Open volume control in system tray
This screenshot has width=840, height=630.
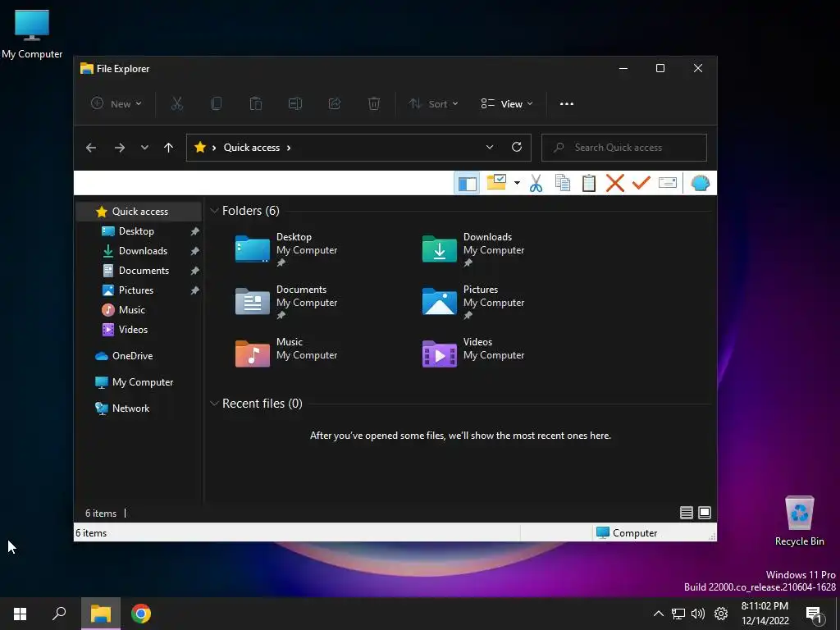tap(698, 614)
